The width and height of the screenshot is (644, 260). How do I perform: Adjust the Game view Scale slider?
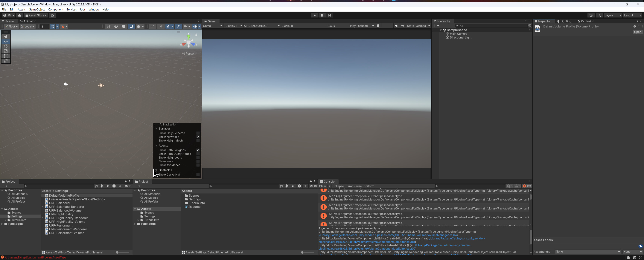pos(292,26)
